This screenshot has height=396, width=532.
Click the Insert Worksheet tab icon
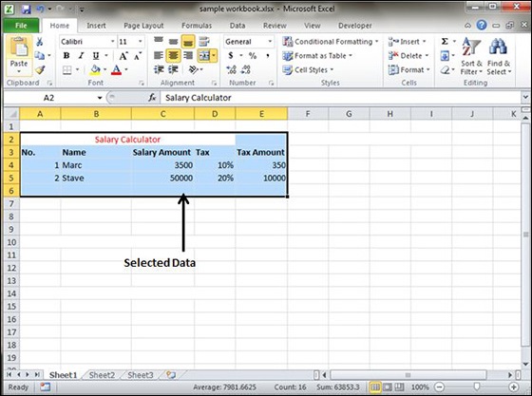pyautogui.click(x=171, y=375)
